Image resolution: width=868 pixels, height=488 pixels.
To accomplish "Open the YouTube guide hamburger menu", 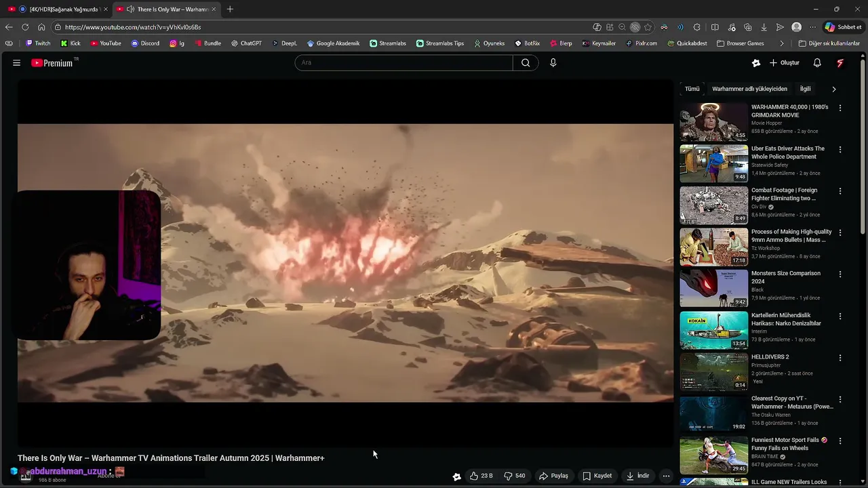I will point(16,63).
